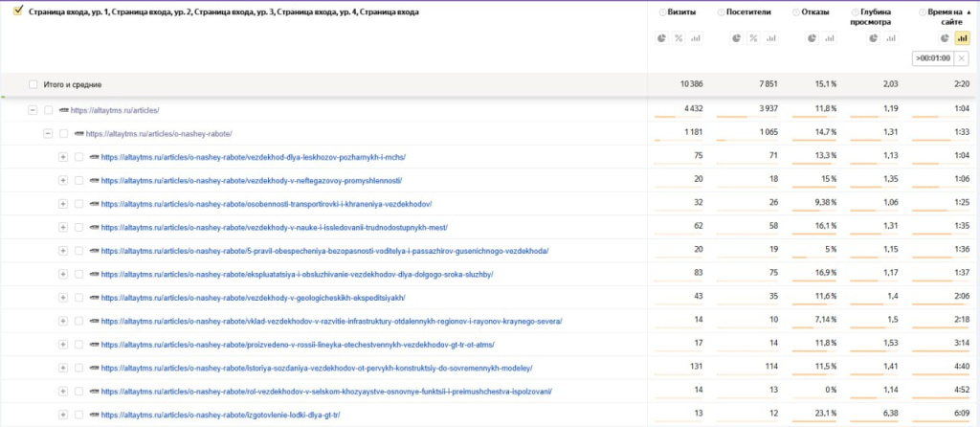Image resolution: width=980 pixels, height=427 pixels.
Task: Select checkbox for altaytms.ru/articles/ row
Action: pyautogui.click(x=48, y=110)
